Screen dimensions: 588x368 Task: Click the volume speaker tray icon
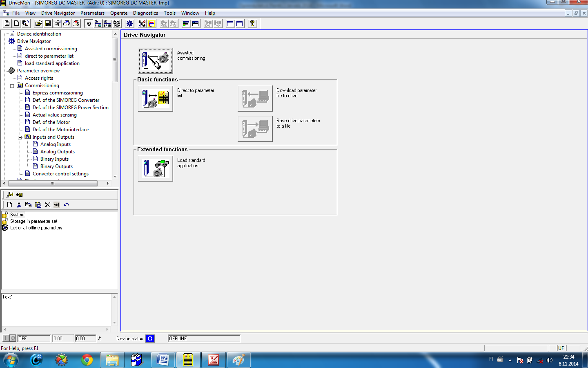[550, 360]
